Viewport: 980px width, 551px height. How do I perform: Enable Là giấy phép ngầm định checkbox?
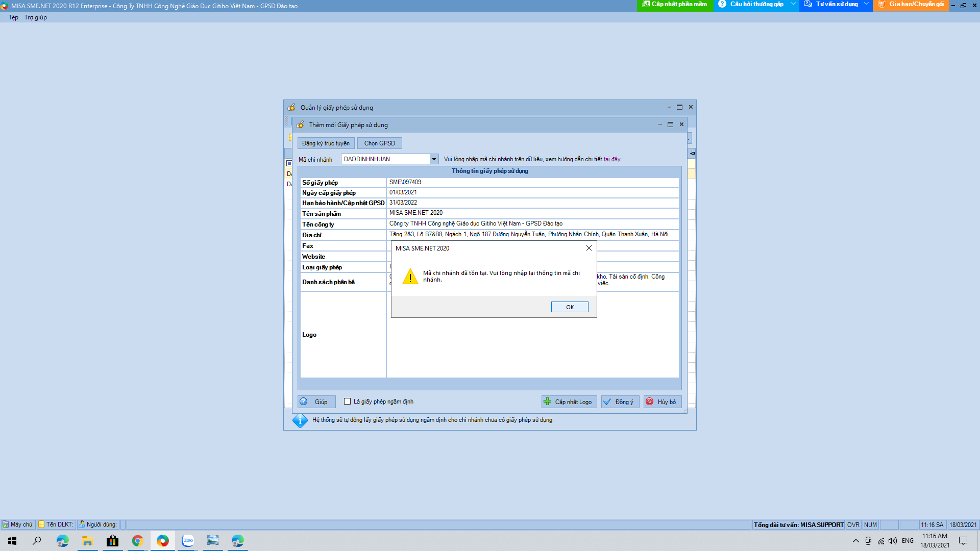pos(348,402)
